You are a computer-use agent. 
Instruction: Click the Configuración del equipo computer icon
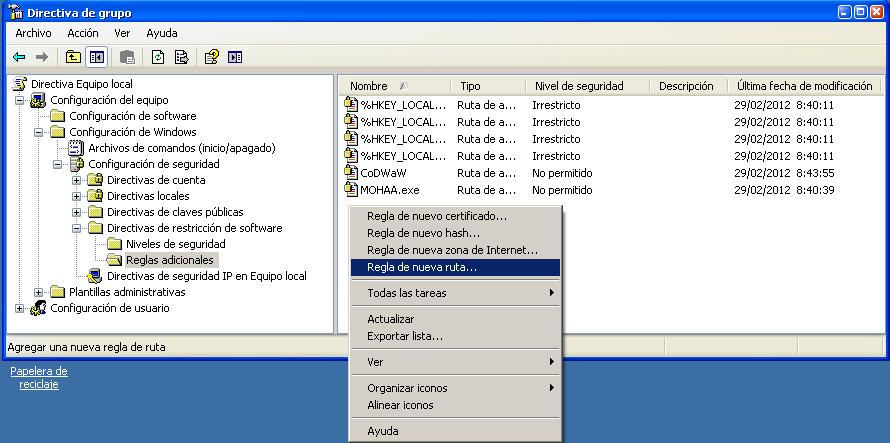click(x=39, y=101)
